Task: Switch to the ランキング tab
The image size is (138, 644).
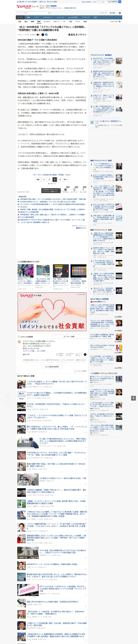Action: [86, 17]
